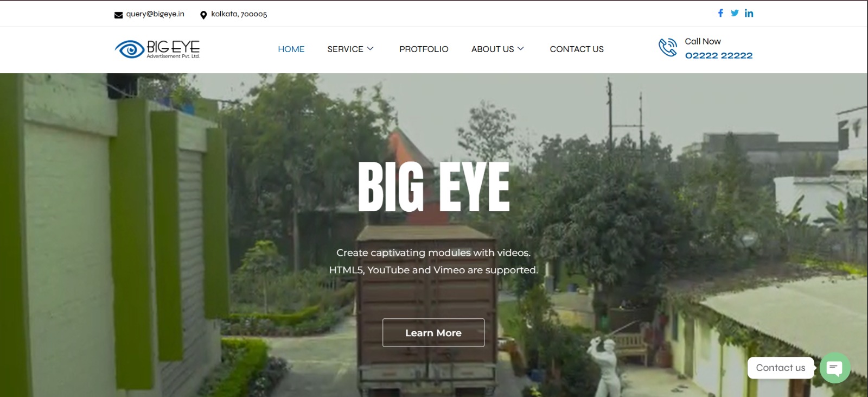
Task: Expand the SERVICE dropdown chevron
Action: click(x=371, y=49)
